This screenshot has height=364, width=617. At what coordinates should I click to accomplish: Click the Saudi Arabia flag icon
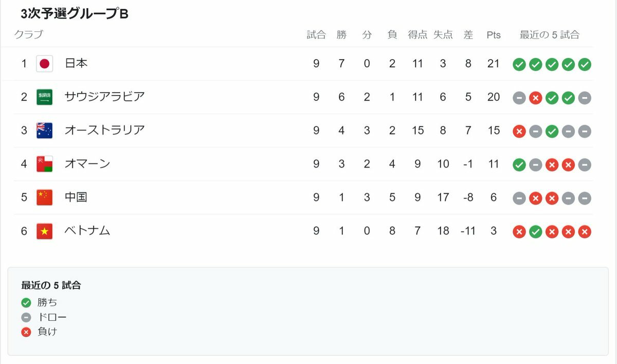click(45, 97)
